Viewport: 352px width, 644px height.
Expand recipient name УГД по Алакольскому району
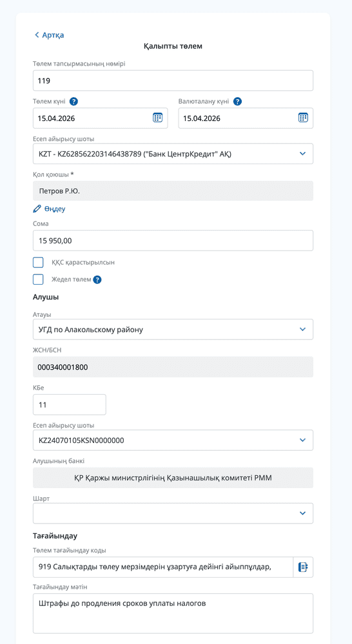tap(173, 329)
